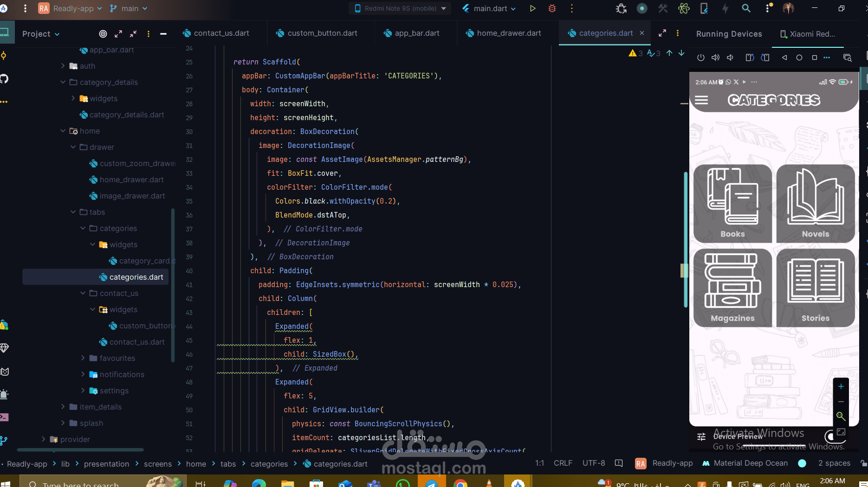Click the device Volume Up icon
This screenshot has height=487, width=868.
715,58
